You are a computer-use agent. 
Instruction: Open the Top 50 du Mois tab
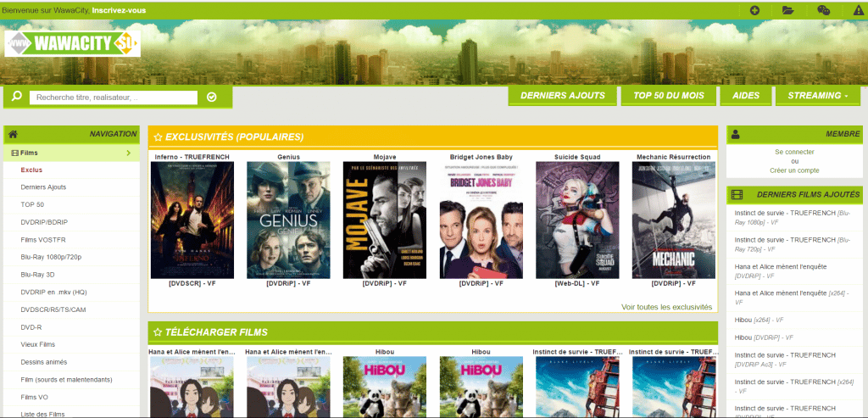pos(669,96)
